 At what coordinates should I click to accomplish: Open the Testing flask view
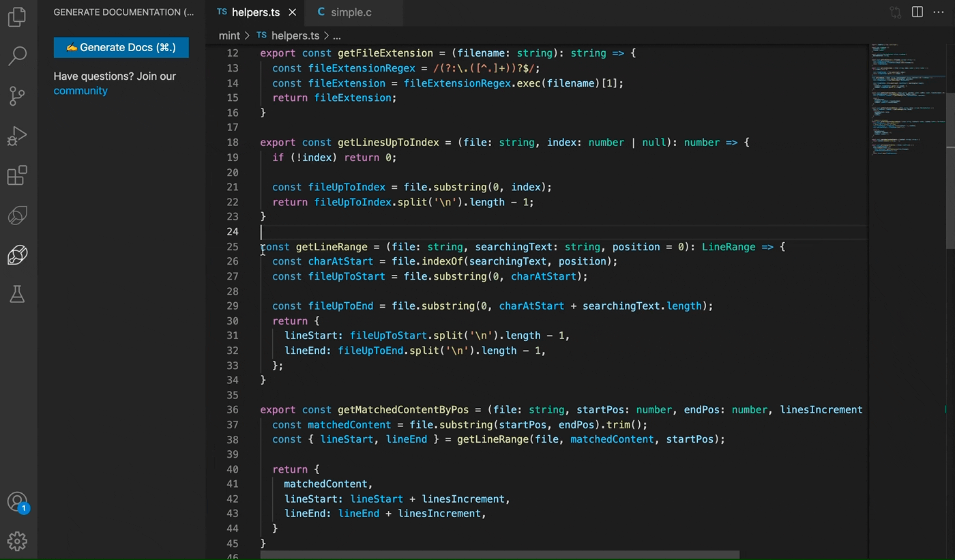pos(17,294)
